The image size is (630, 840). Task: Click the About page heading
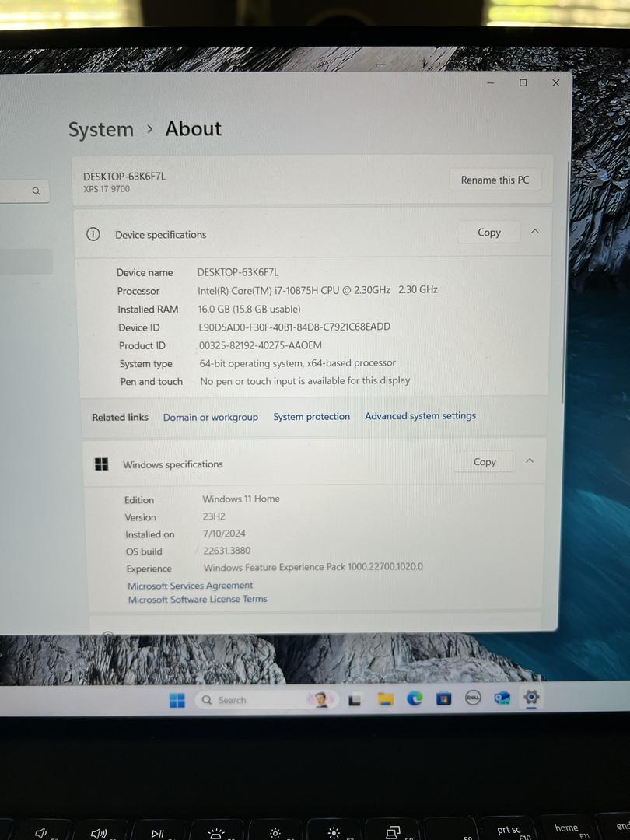pyautogui.click(x=193, y=128)
